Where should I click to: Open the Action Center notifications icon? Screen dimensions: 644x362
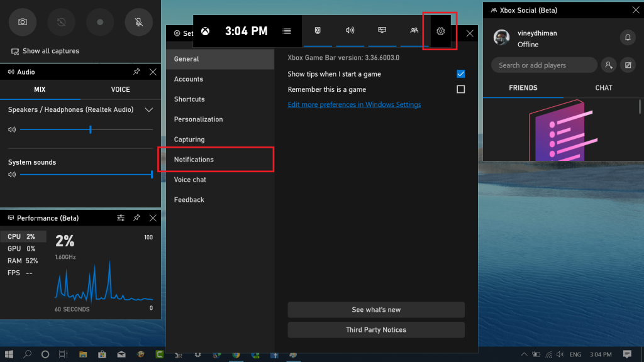coord(627,354)
